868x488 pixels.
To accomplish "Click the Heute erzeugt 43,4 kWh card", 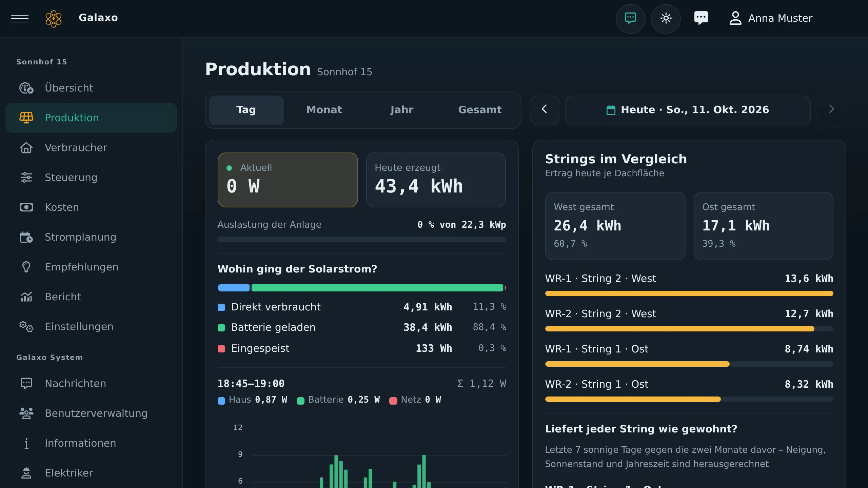I will (436, 180).
